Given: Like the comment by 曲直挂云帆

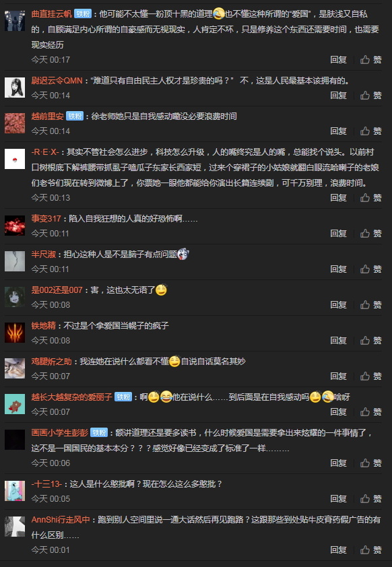Looking at the screenshot, I should 371,60.
